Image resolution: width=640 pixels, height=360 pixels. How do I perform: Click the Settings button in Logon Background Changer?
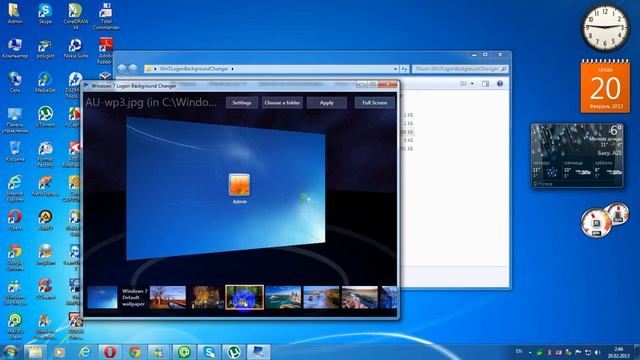click(x=242, y=103)
